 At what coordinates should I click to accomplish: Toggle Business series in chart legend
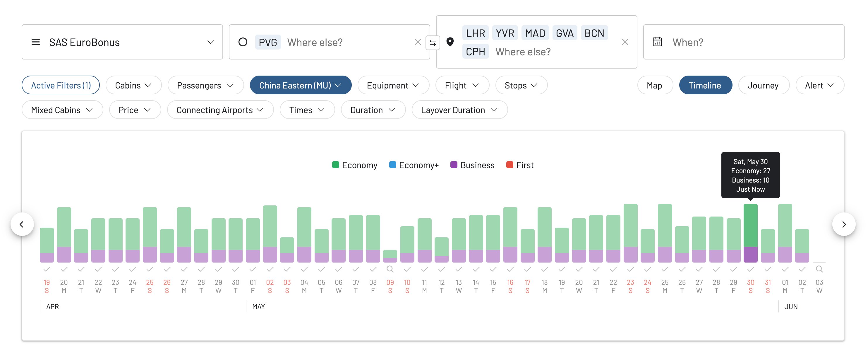[x=472, y=165]
